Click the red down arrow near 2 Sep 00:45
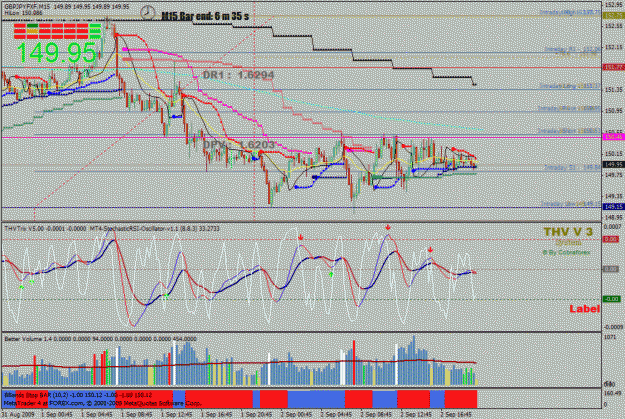Screen dimensions: 625x419 click(301, 237)
